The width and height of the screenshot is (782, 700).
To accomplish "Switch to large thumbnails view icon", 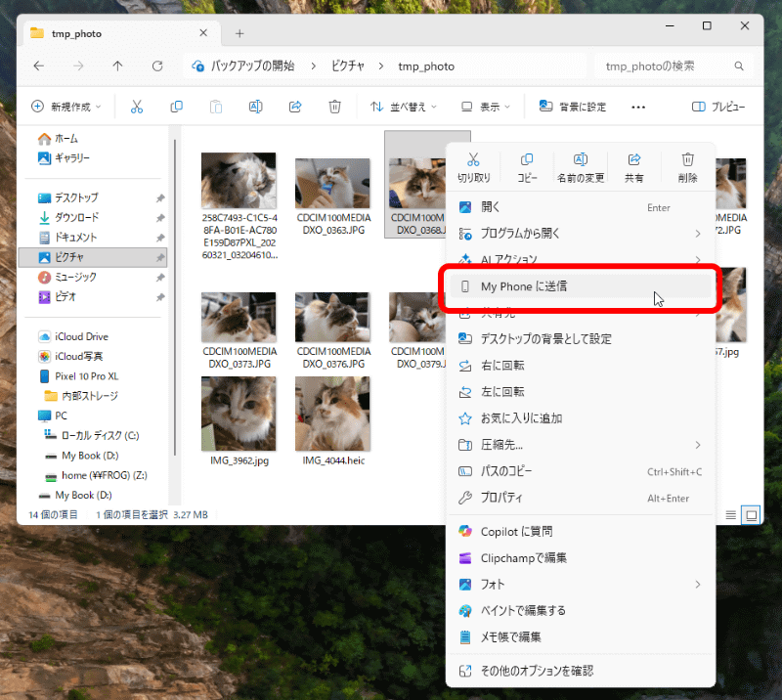I will [x=751, y=515].
